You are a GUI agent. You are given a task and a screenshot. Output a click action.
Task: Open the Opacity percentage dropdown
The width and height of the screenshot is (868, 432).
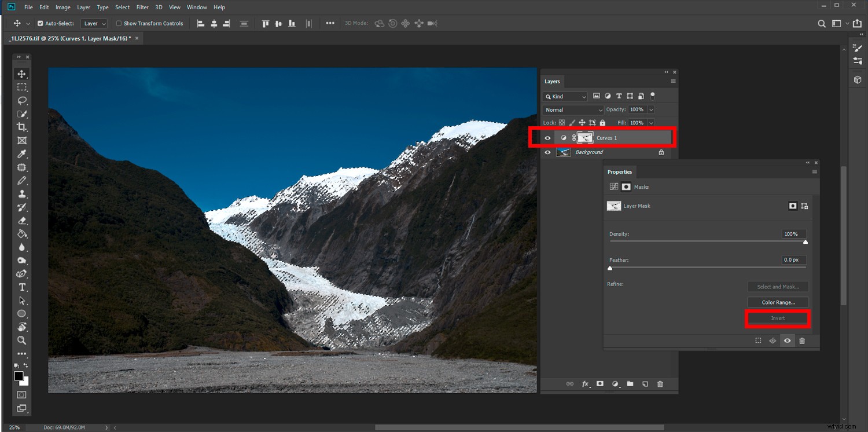[x=652, y=109]
